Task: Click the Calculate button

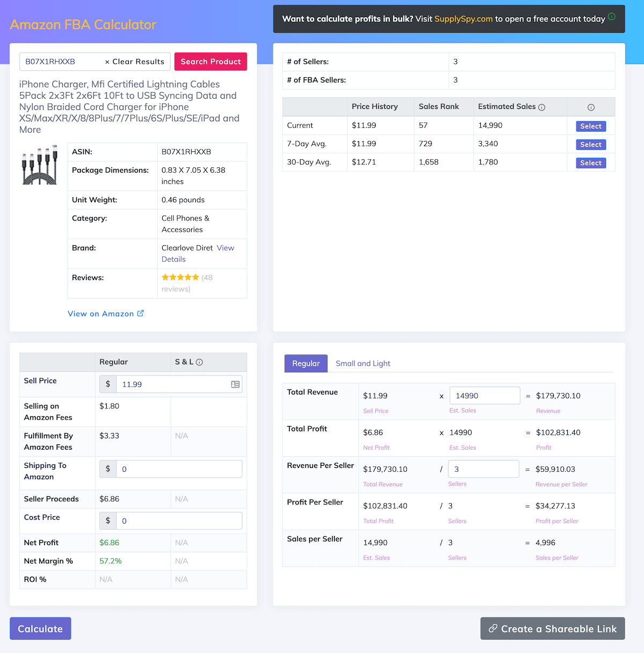Action: 40,628
